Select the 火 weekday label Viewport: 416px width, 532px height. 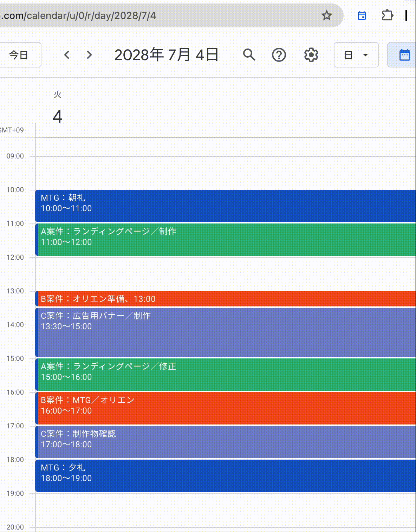(57, 95)
